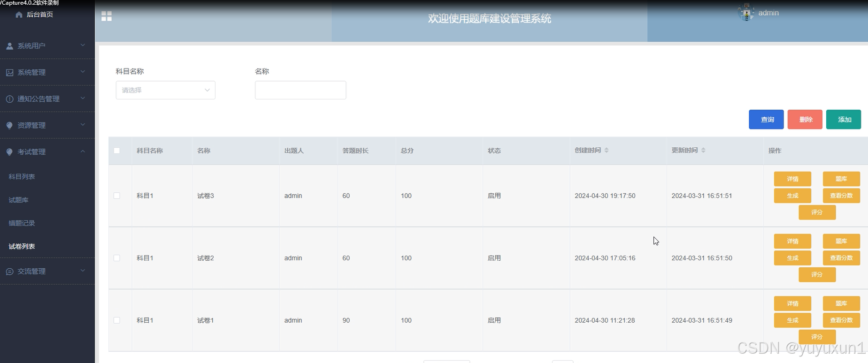The width and height of the screenshot is (868, 363).
Task: Check the row checkbox for 试卷3
Action: (117, 196)
